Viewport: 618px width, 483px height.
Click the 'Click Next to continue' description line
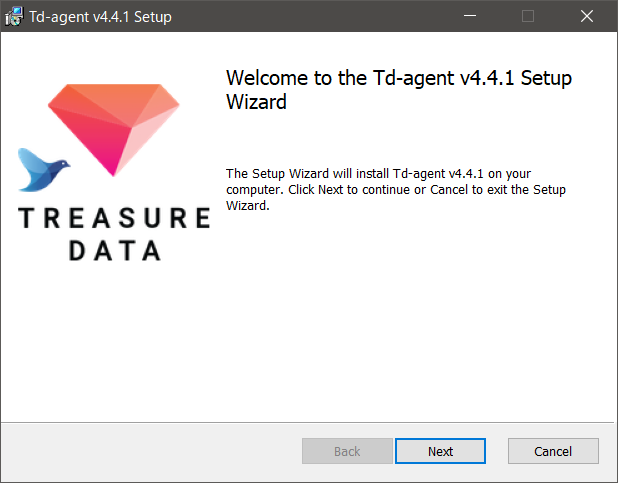(x=396, y=190)
